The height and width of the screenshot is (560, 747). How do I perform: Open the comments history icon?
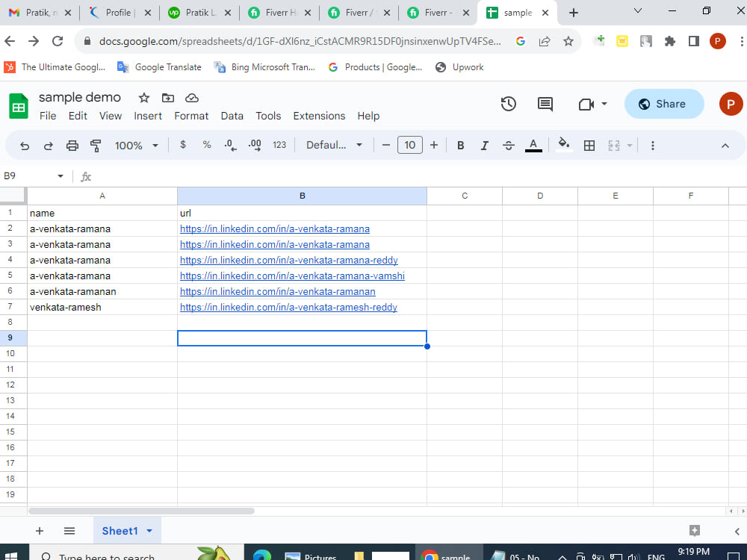pos(545,104)
